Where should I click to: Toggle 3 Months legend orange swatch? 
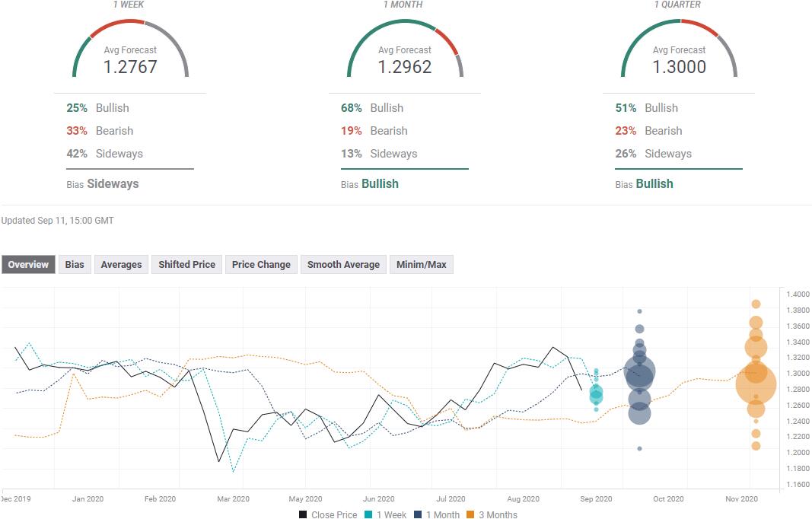tap(470, 514)
